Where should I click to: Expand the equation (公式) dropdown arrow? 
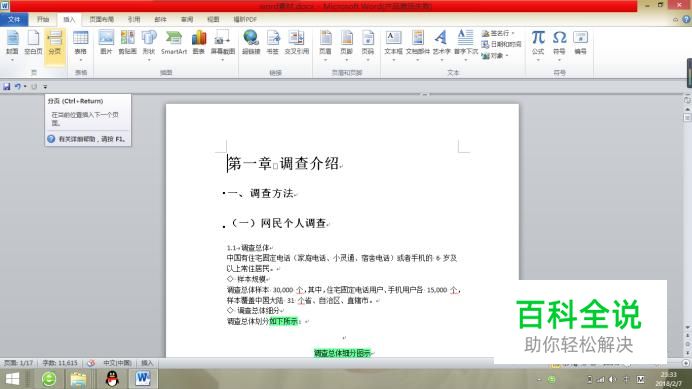click(538, 60)
